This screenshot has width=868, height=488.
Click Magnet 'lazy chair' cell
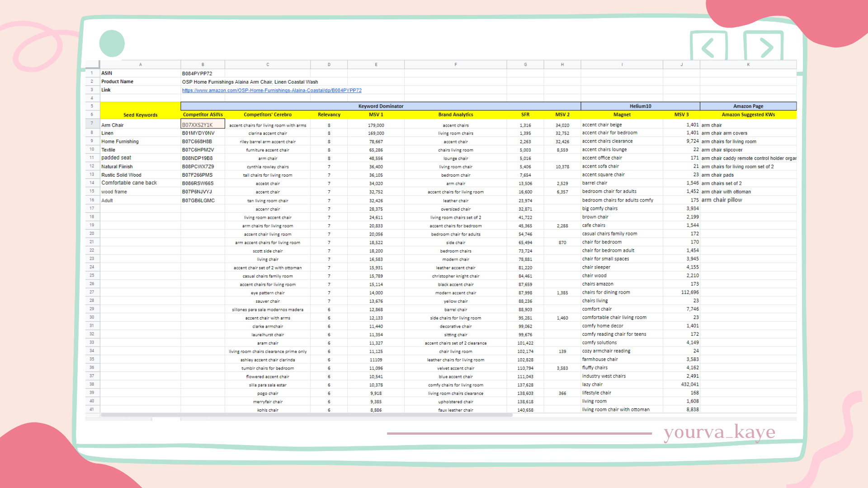[622, 385]
